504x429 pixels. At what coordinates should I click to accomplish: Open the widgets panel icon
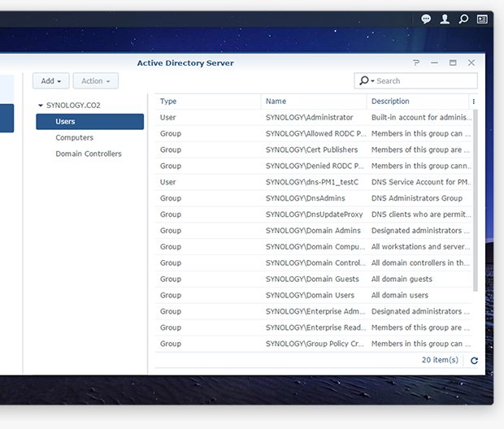point(482,19)
